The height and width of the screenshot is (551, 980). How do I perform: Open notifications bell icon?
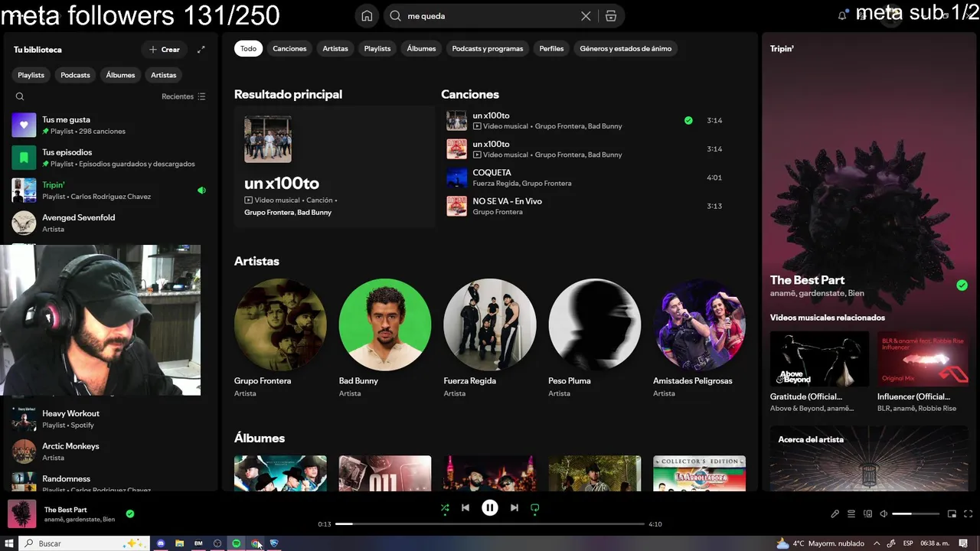click(843, 15)
